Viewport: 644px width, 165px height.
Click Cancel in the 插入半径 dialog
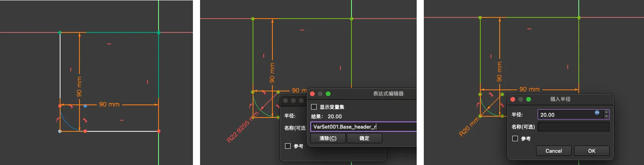tap(553, 151)
